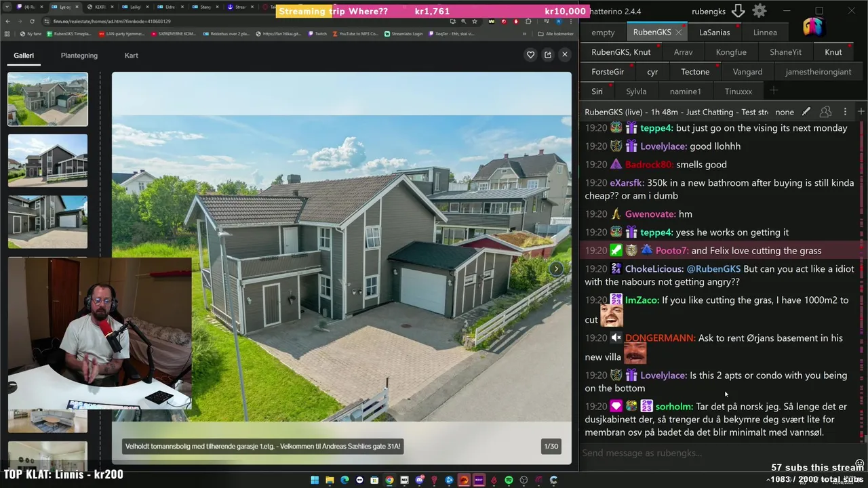
Task: Open the Alle bokmerker folder
Action: [x=555, y=33]
